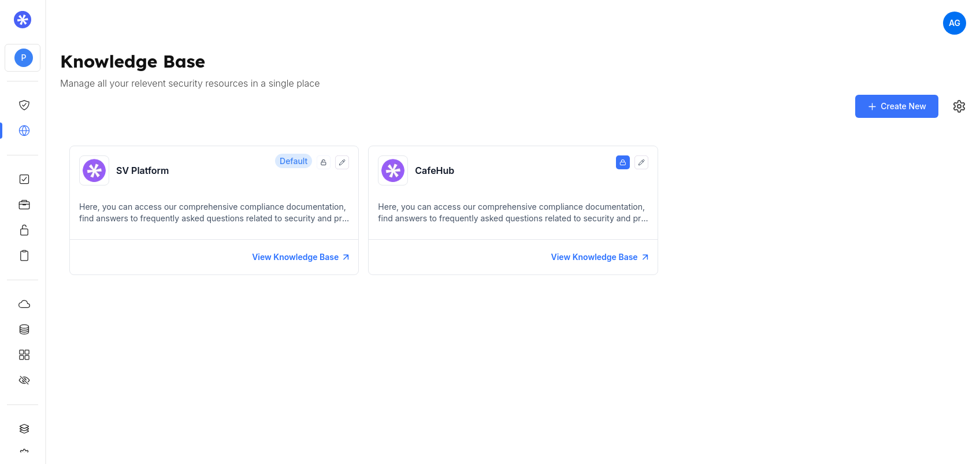The height and width of the screenshot is (464, 980).
Task: Open the workspace switcher labeled P
Action: pos(23,58)
